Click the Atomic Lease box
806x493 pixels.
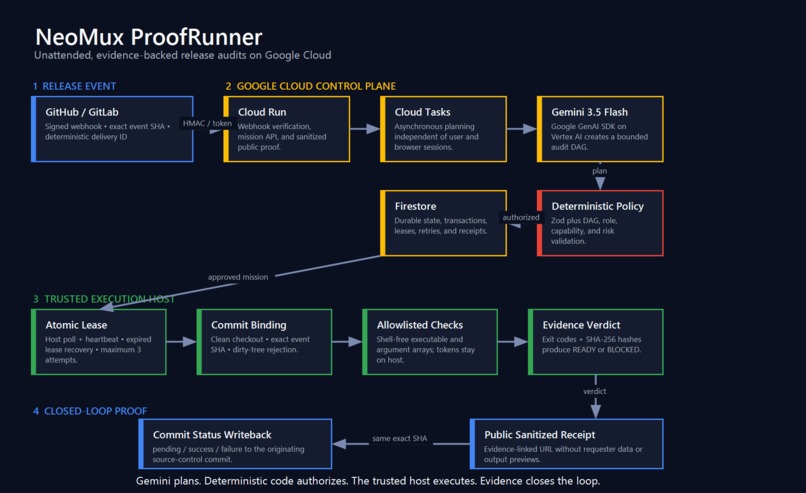(99, 342)
